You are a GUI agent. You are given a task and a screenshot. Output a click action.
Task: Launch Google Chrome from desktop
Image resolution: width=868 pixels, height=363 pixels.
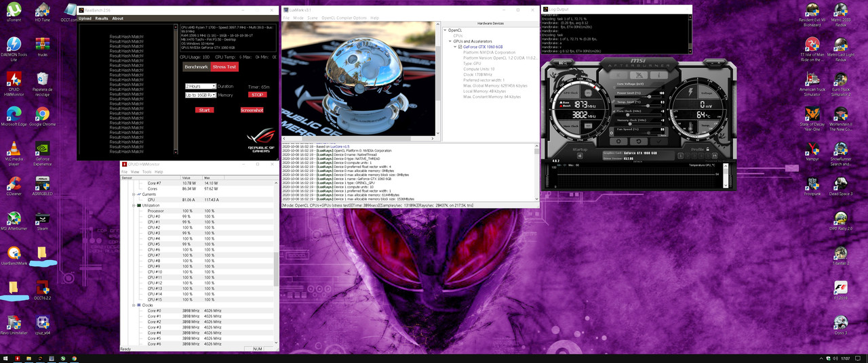[x=42, y=115]
